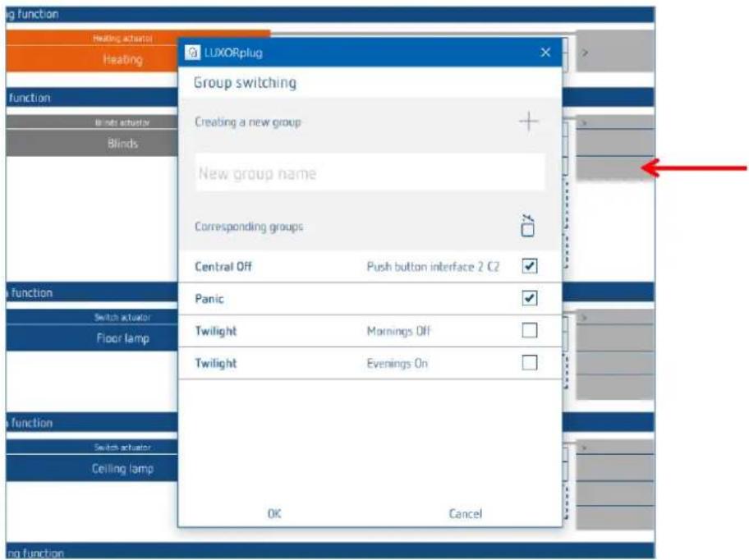Click the Mornings Off label

[x=398, y=331]
